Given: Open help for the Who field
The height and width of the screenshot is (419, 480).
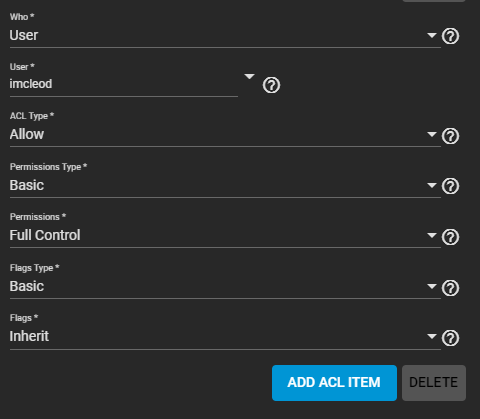Looking at the screenshot, I should 450,36.
